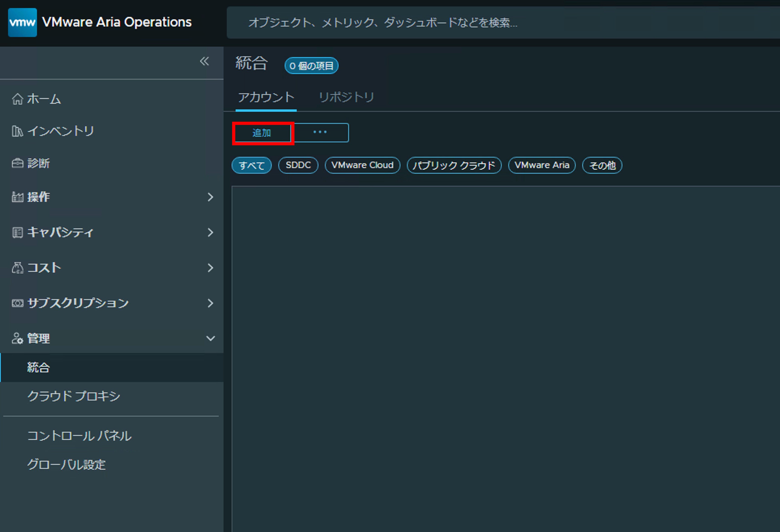Click the インベントリ inventory icon

pyautogui.click(x=17, y=131)
